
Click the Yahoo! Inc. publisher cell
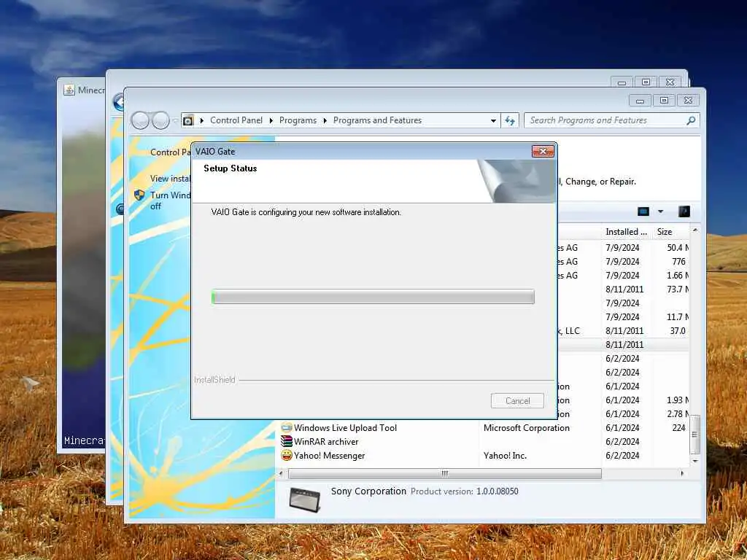point(505,455)
